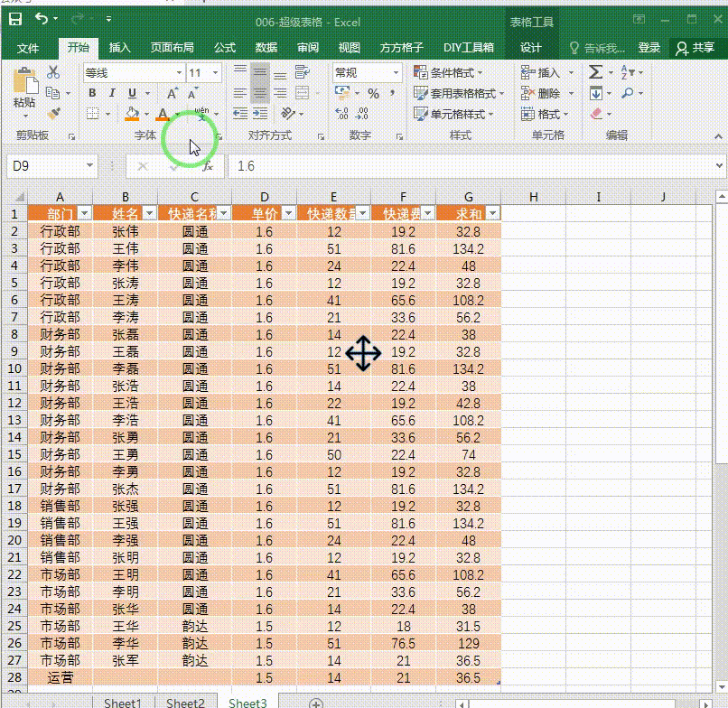
Task: Expand the Name Box dropdown
Action: point(89,166)
